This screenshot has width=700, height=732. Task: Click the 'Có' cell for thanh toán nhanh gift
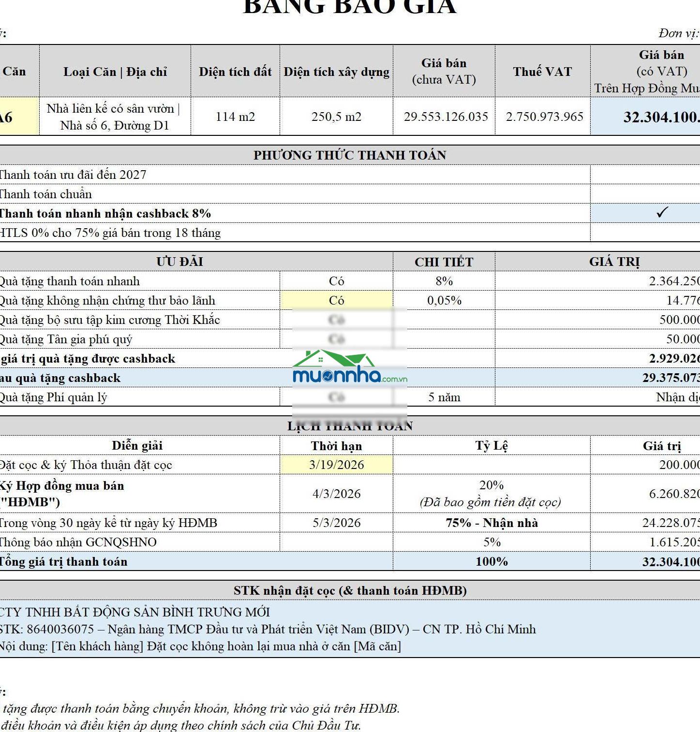pos(336,281)
